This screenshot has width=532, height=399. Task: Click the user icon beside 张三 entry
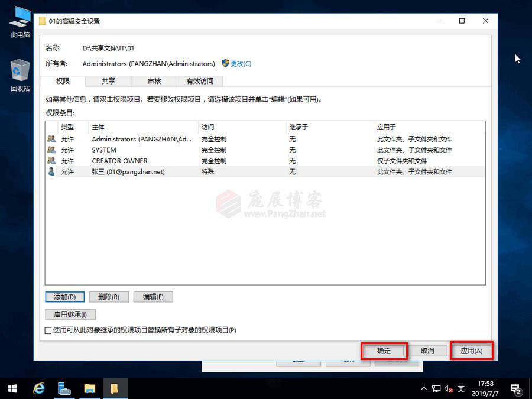pyautogui.click(x=53, y=171)
